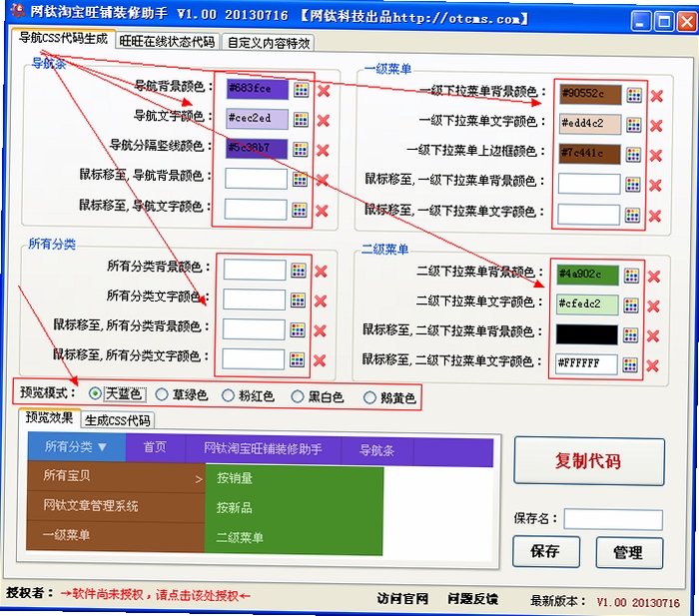The height and width of the screenshot is (616, 699).
Task: Click the 复制代码 button
Action: [x=589, y=461]
